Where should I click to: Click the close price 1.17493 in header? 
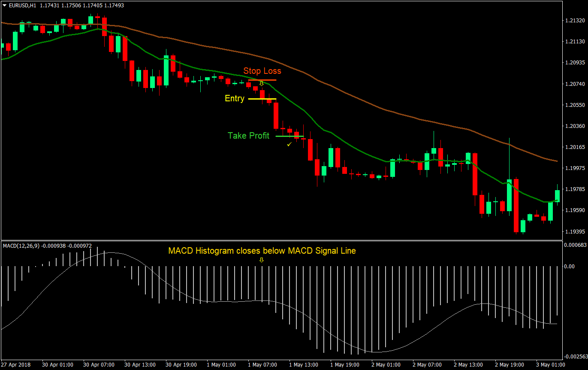[x=115, y=5]
